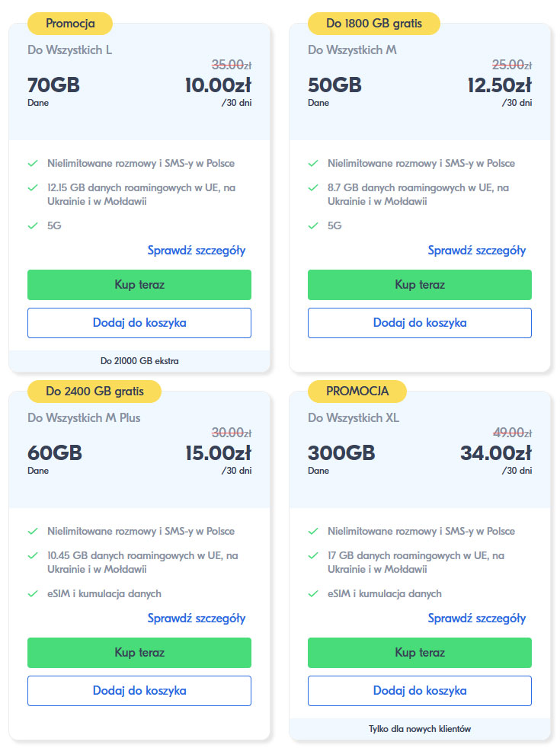The width and height of the screenshot is (560, 748).
Task: Open details for the 70GB plan
Action: tap(197, 251)
